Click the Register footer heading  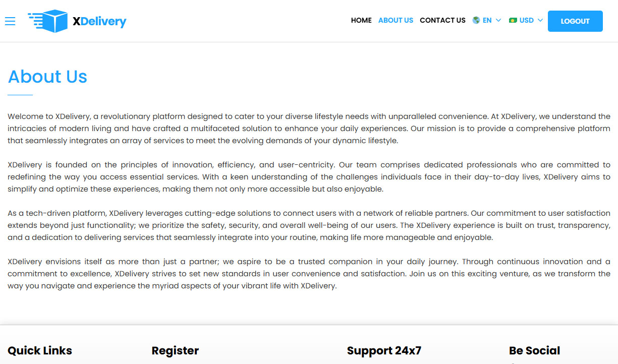click(175, 350)
